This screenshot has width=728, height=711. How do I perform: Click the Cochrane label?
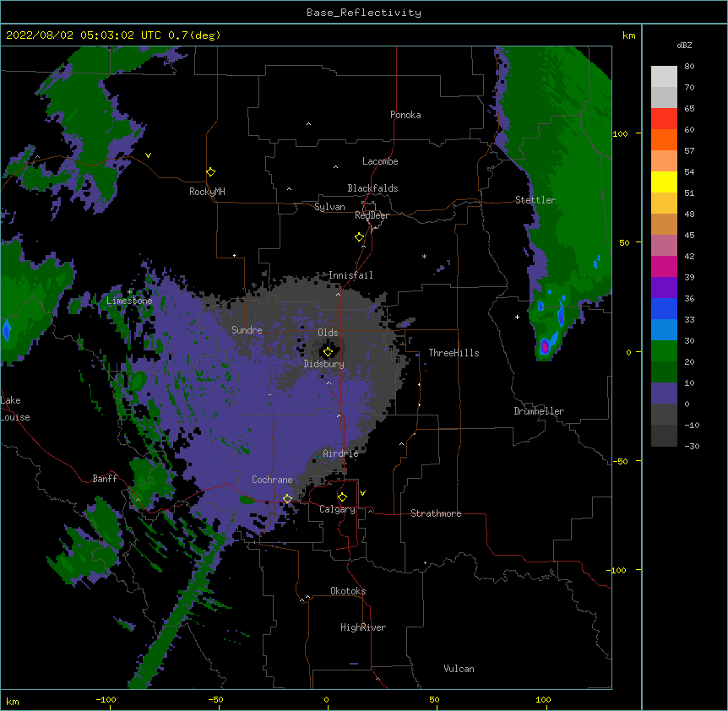pyautogui.click(x=272, y=480)
